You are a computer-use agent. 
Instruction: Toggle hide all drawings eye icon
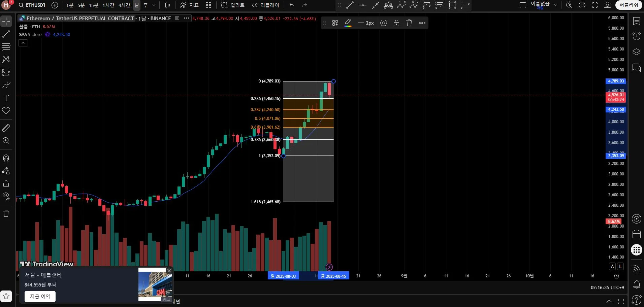tap(6, 196)
